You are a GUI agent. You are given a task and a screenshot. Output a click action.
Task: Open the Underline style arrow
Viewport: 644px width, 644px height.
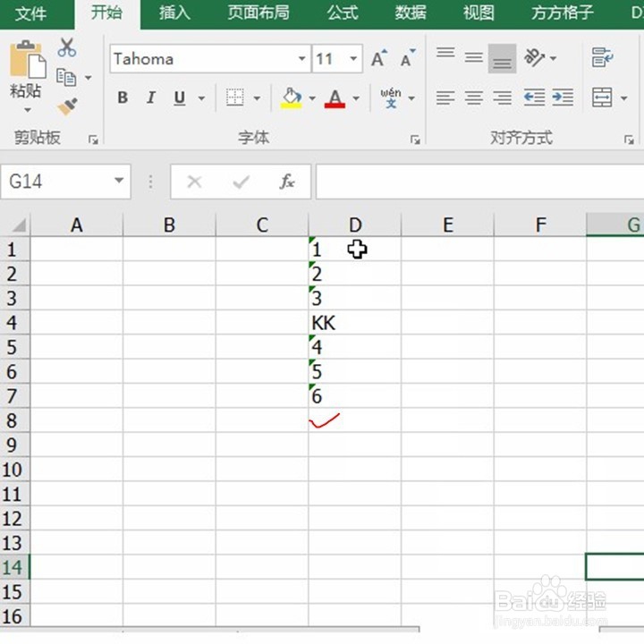pyautogui.click(x=201, y=98)
